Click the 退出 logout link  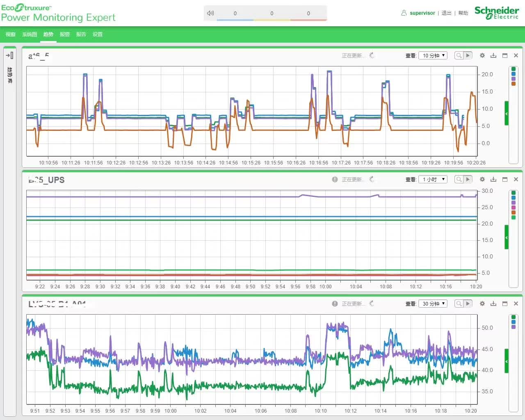point(446,13)
